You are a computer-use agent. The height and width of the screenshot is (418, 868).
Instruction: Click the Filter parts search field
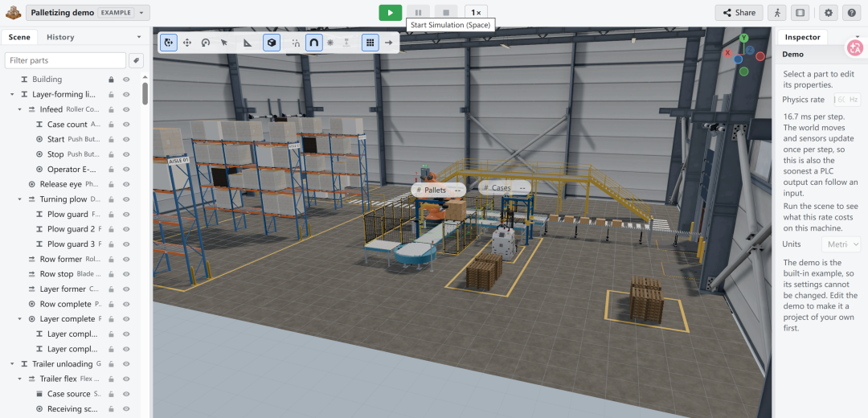[65, 60]
